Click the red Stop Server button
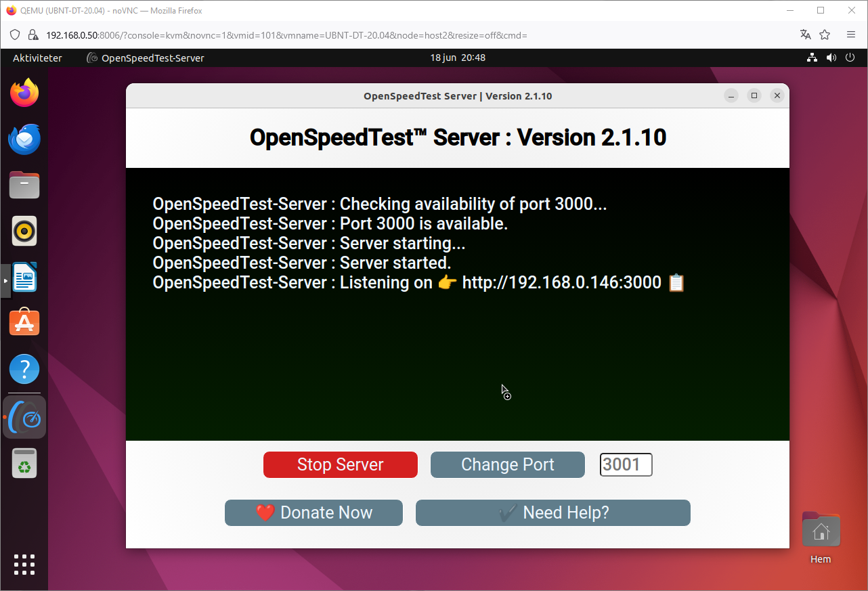The width and height of the screenshot is (868, 591). click(x=340, y=464)
